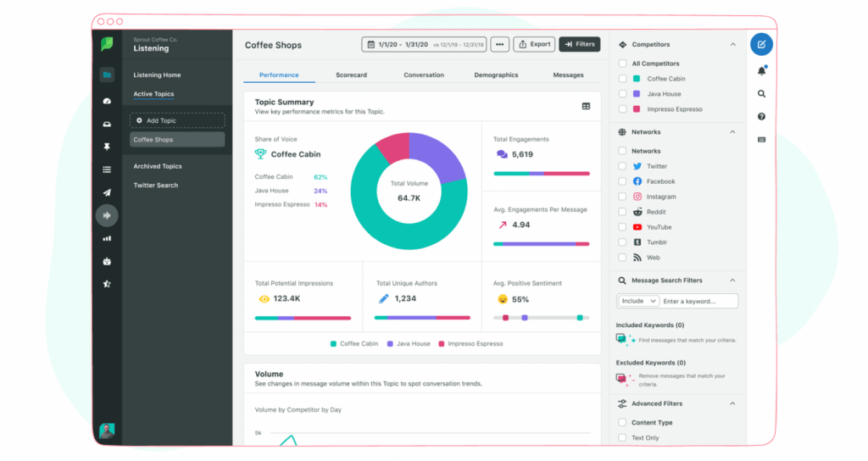Check the Coffee Cabin competitor checkbox
Image resolution: width=868 pixels, height=461 pixels.
pos(622,79)
